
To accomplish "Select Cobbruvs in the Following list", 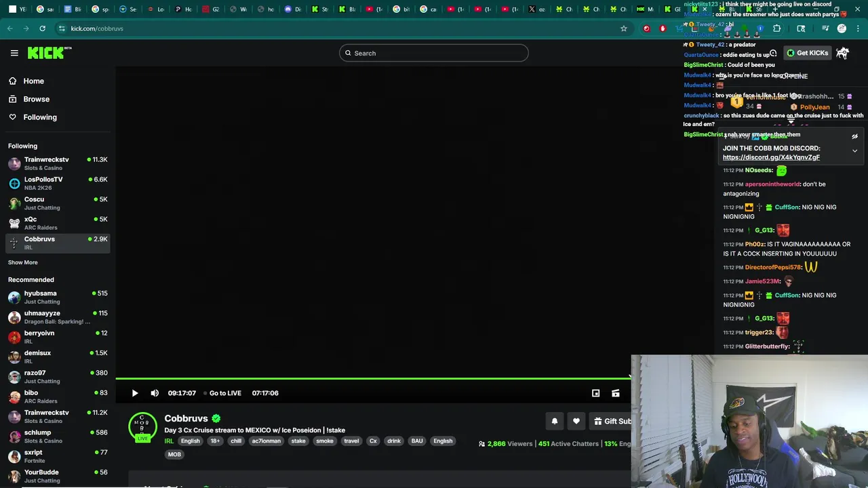I will 58,243.
